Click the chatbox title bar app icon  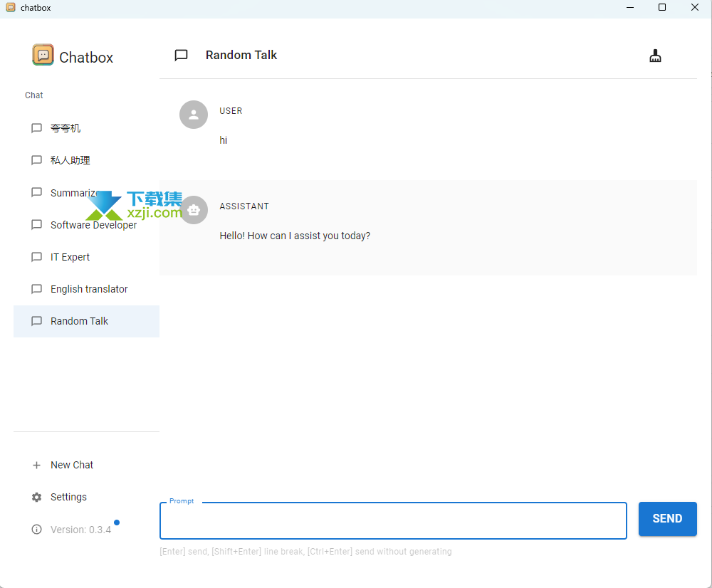pos(11,7)
